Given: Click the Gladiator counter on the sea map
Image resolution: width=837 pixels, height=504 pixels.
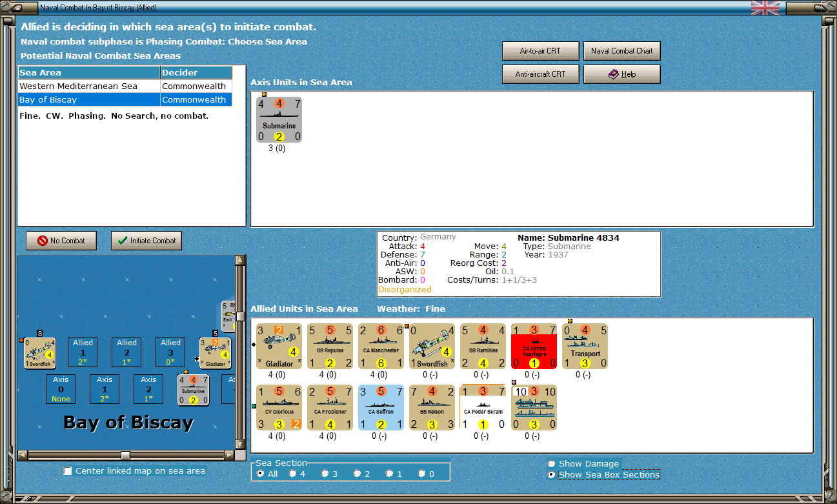Looking at the screenshot, I should (x=216, y=353).
